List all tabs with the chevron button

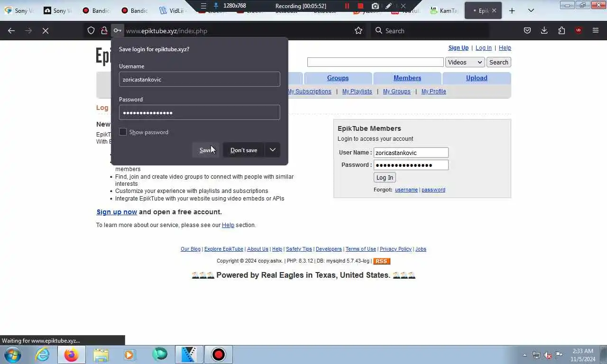[x=531, y=10]
